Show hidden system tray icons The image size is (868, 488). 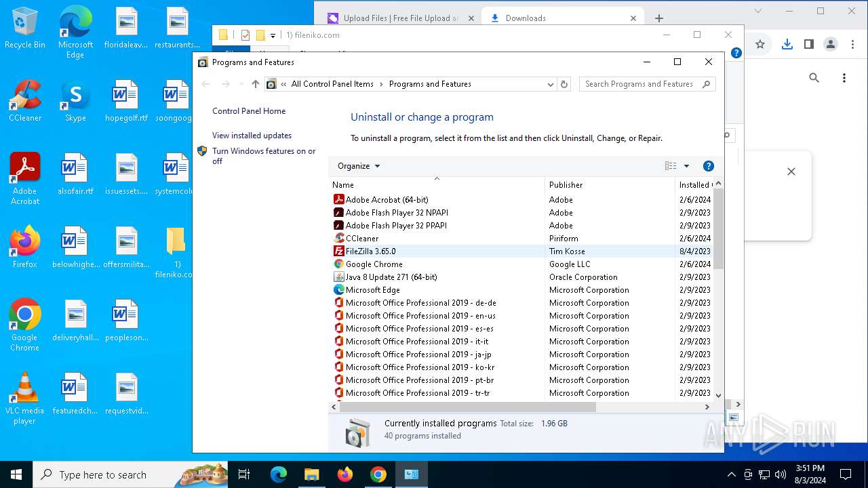coord(731,474)
